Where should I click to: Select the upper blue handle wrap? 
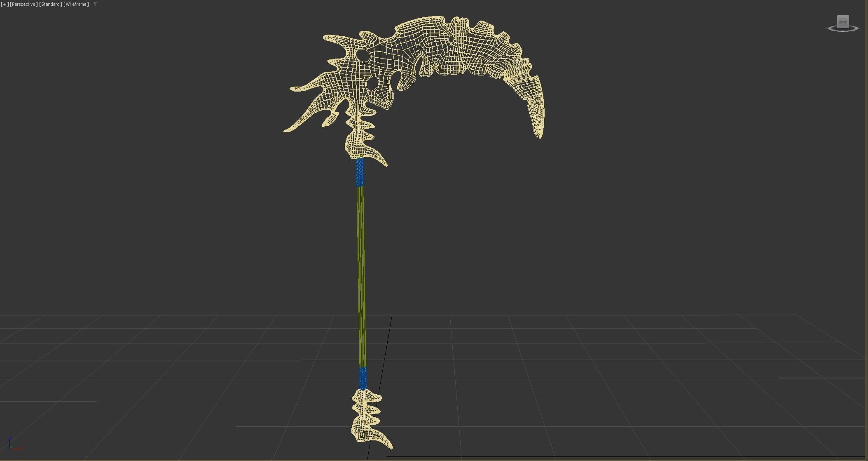pos(360,172)
